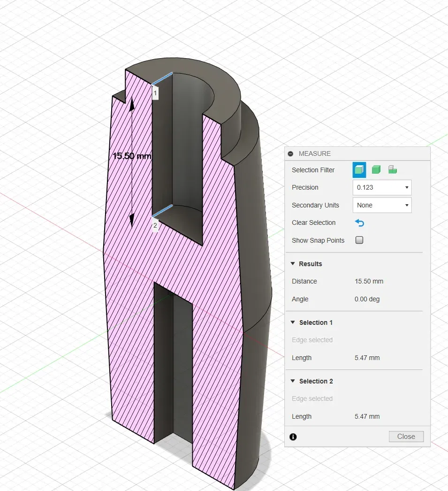
Task: Click Selection 1 Length 5.47 mm value
Action: (x=367, y=358)
